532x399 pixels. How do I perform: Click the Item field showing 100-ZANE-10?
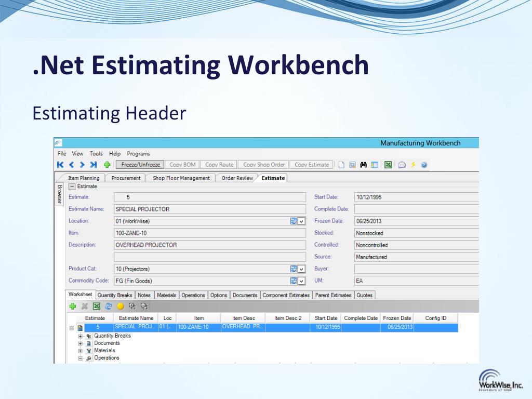tap(210, 233)
